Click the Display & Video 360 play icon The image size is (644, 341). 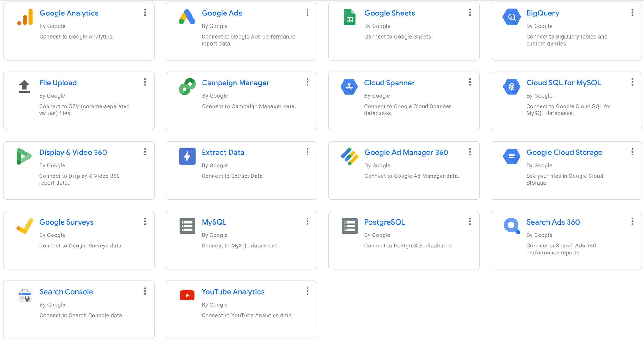tap(24, 156)
